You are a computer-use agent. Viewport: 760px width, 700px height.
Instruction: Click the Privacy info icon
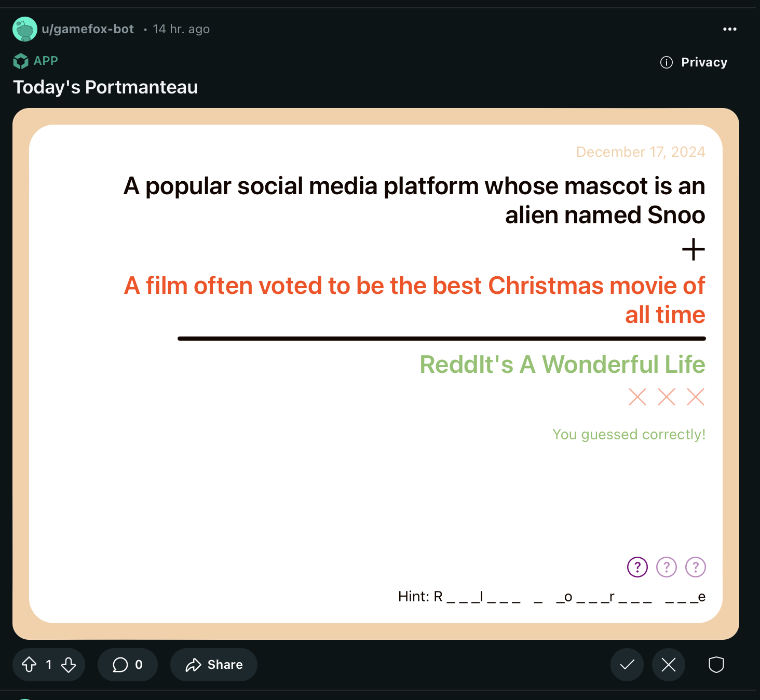(667, 62)
